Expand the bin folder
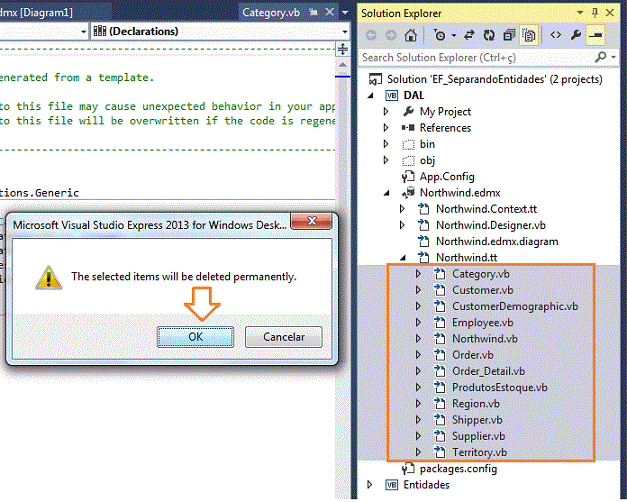 point(386,144)
